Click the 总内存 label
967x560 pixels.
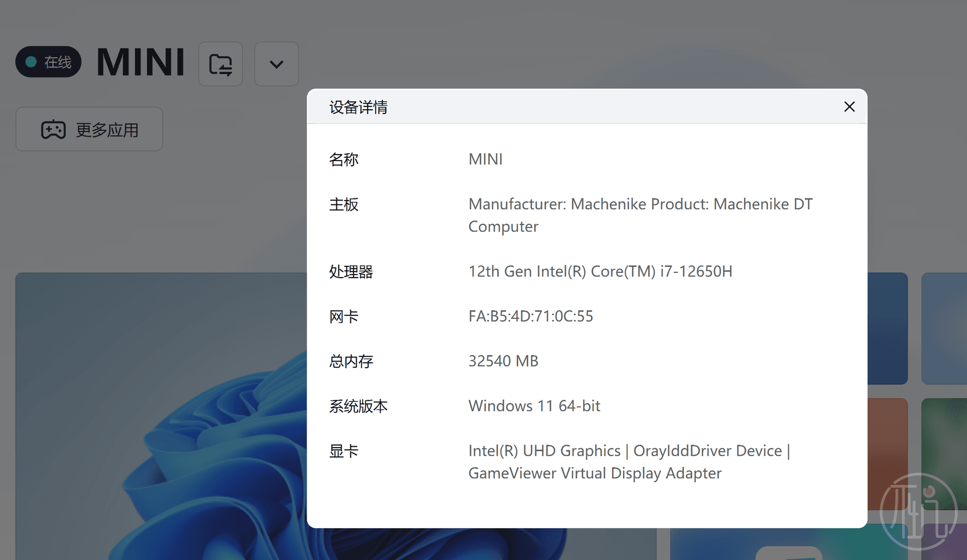351,362
